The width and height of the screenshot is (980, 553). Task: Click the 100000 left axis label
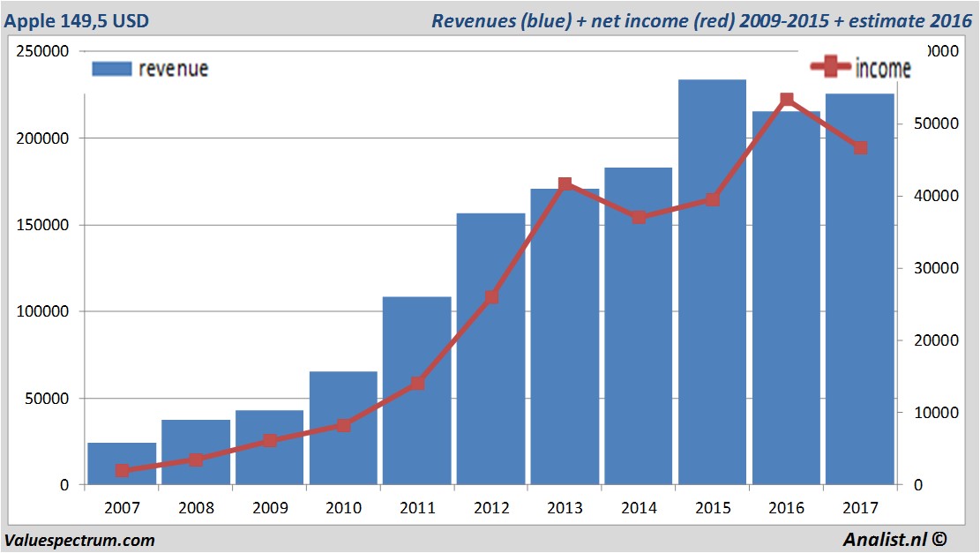pyautogui.click(x=42, y=311)
